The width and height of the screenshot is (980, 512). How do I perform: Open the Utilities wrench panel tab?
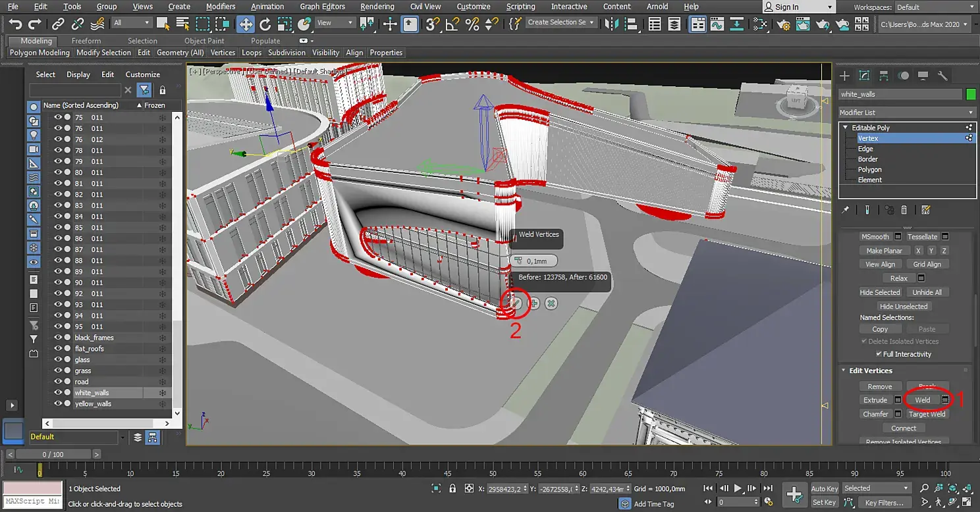(x=942, y=76)
